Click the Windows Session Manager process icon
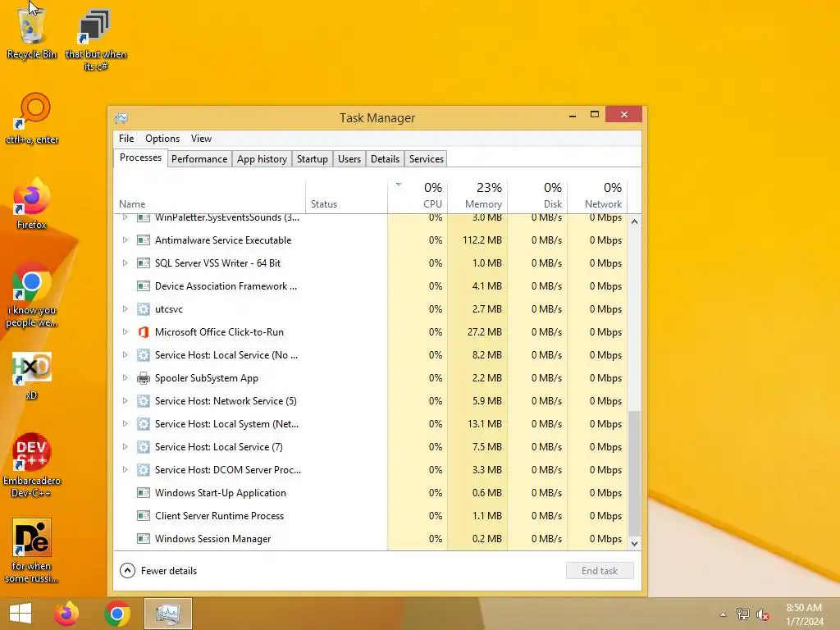The width and height of the screenshot is (840, 630). point(143,538)
